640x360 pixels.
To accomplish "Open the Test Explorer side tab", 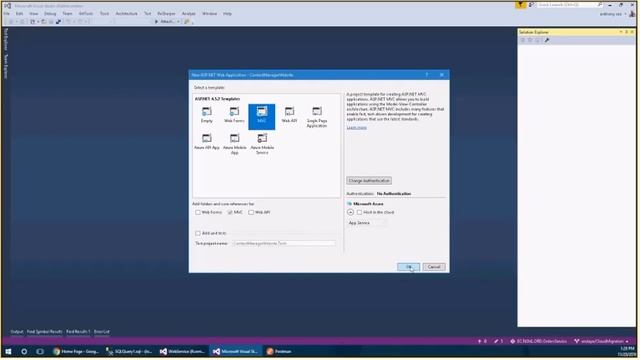I will [5, 39].
